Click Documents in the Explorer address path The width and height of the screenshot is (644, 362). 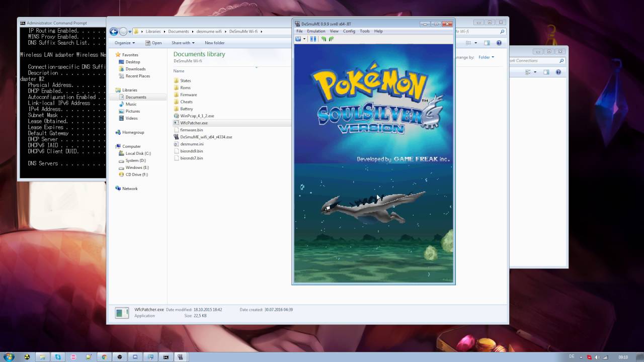(x=179, y=32)
